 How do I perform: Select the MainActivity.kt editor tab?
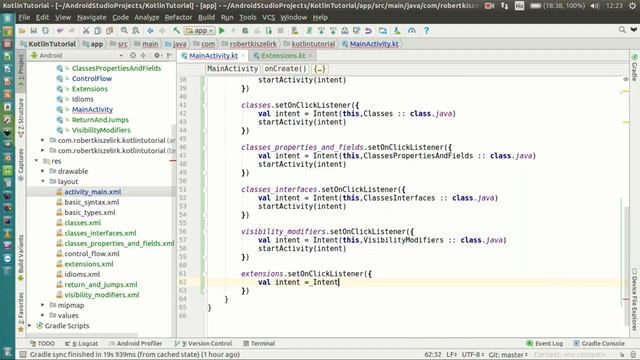[x=213, y=56]
